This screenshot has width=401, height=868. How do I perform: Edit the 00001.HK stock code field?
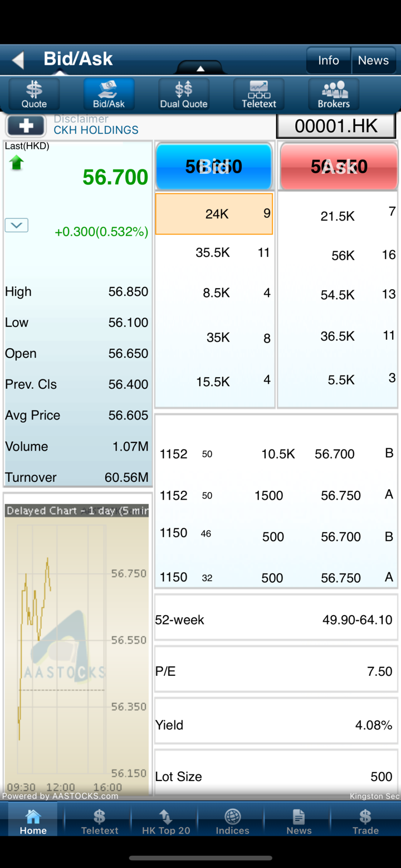coord(336,126)
